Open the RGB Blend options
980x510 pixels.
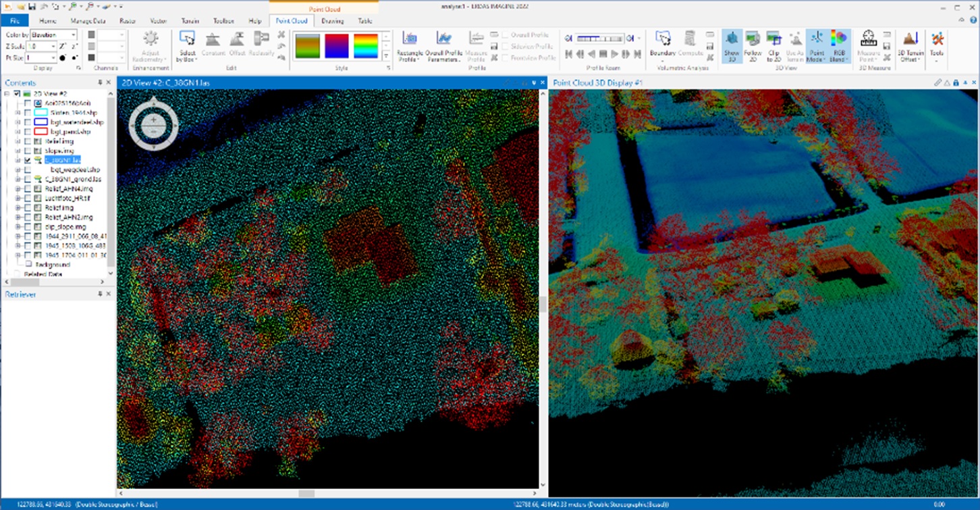(839, 46)
